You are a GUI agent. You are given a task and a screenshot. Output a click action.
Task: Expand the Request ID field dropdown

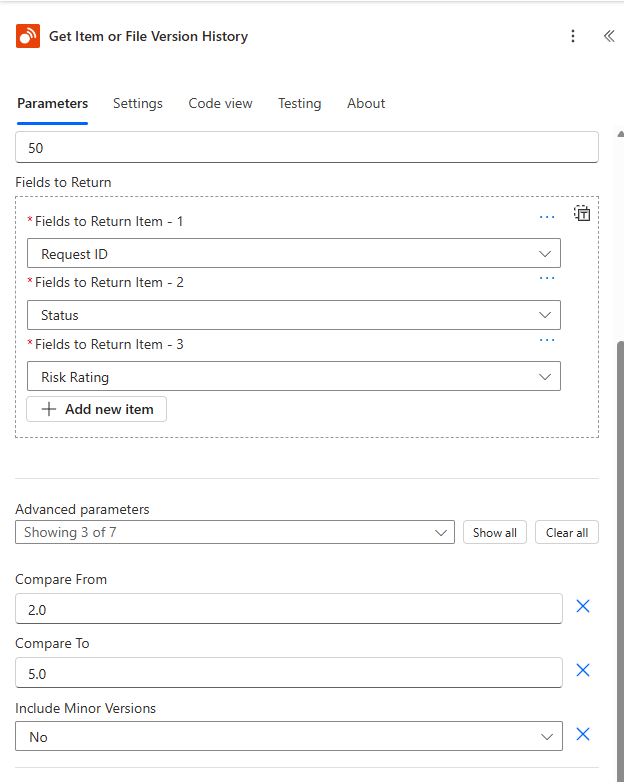click(x=294, y=253)
